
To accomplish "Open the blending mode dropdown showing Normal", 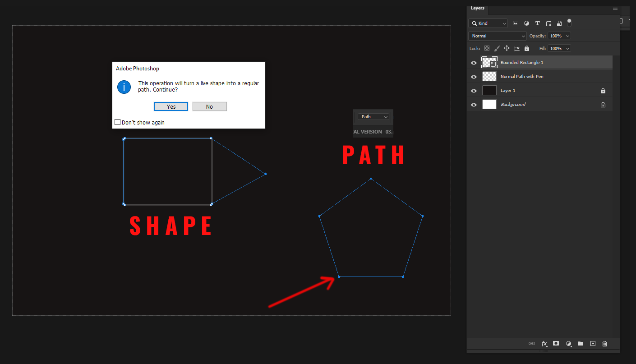I will click(497, 36).
